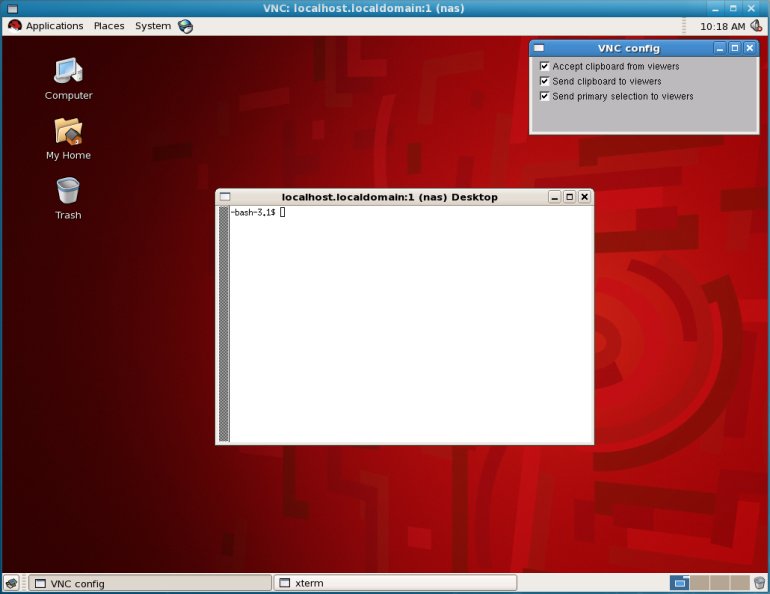Click the Show Desktop icon in bottom panel
Image resolution: width=770 pixels, height=594 pixels.
[11, 583]
